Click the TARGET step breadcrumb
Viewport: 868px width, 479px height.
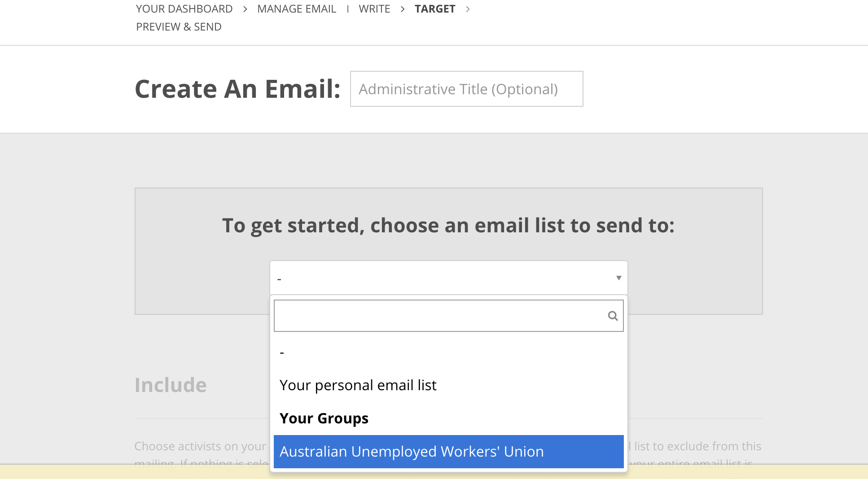[435, 9]
